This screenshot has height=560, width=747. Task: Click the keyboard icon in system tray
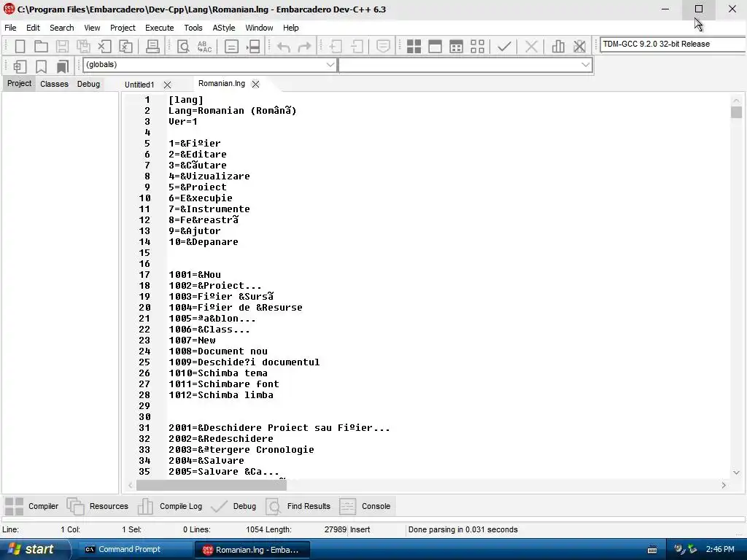click(652, 550)
